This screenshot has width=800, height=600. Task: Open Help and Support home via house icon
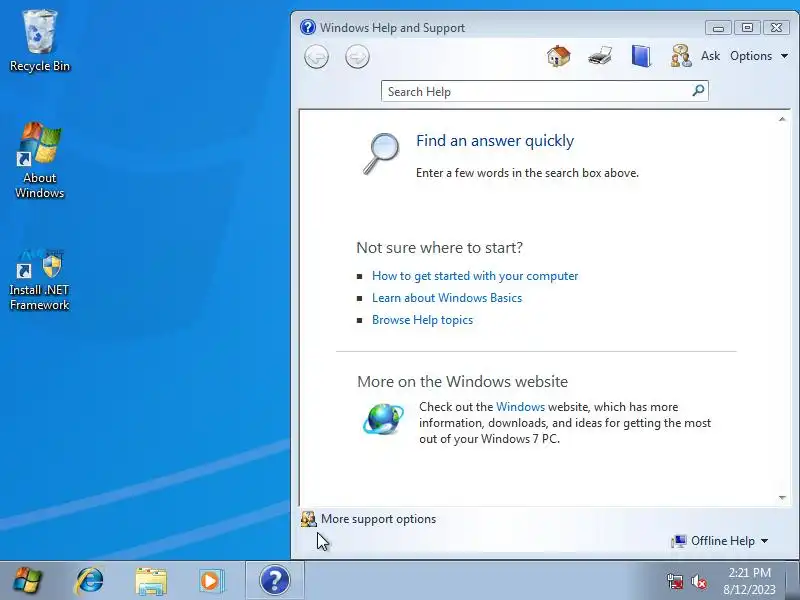point(559,56)
